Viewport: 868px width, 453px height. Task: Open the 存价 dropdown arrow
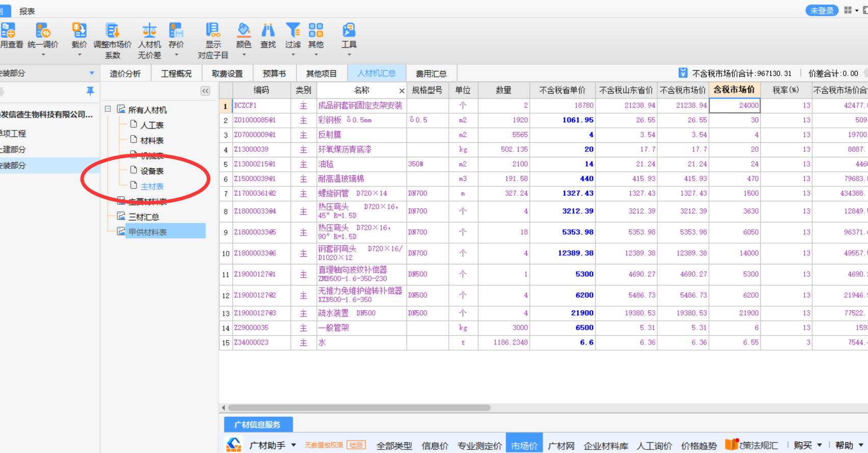[x=176, y=55]
